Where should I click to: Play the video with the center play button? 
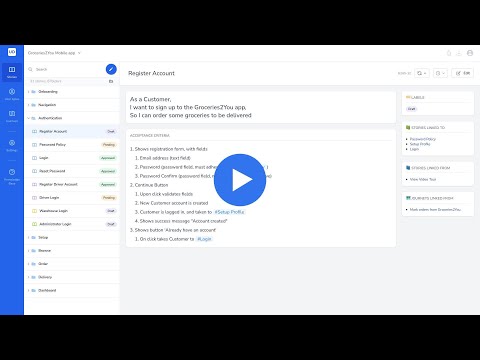point(240,180)
